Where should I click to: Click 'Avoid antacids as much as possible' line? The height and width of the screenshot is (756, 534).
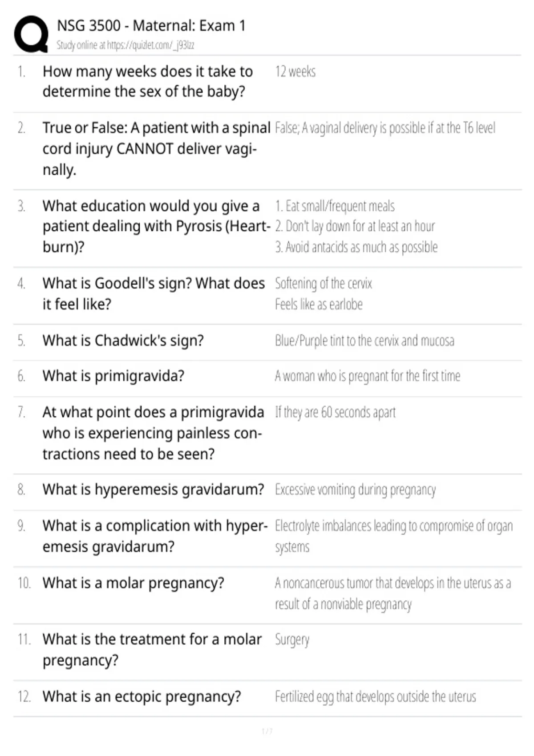356,247
